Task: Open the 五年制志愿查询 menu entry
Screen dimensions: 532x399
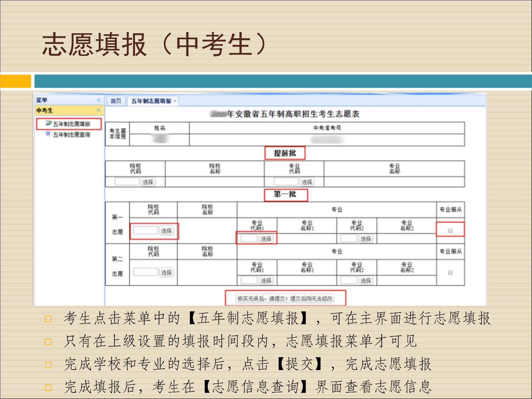Action: pyautogui.click(x=71, y=135)
